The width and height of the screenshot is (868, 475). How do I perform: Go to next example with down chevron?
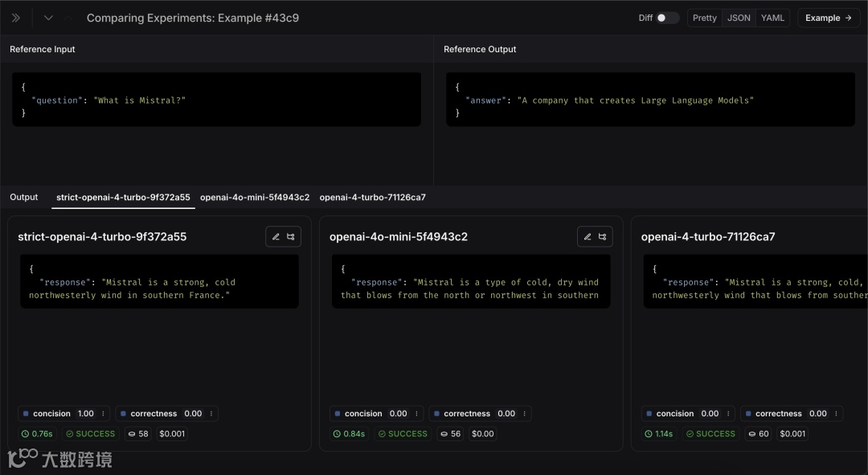[x=48, y=18]
